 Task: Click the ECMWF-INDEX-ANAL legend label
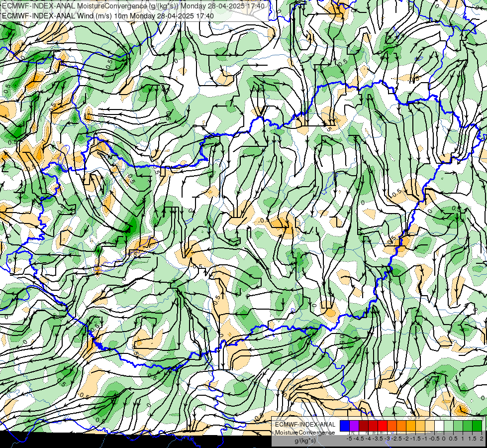click(x=305, y=425)
